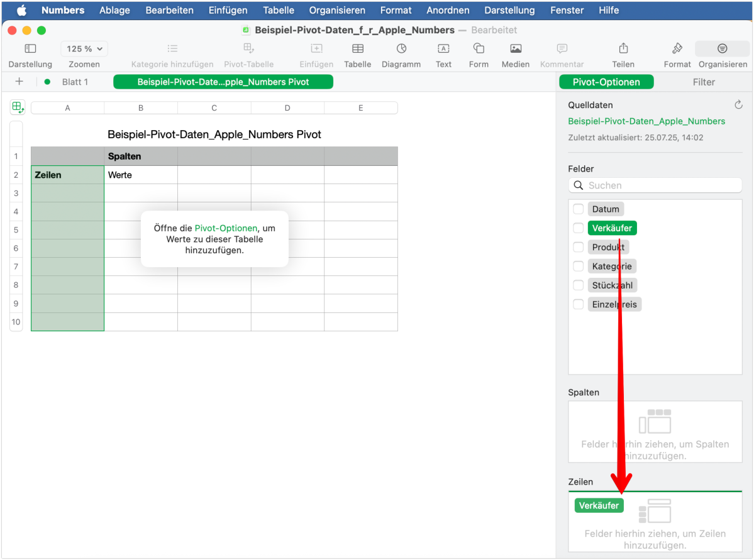Open the Darstellung sidebar view icon
The image size is (754, 560).
(30, 48)
